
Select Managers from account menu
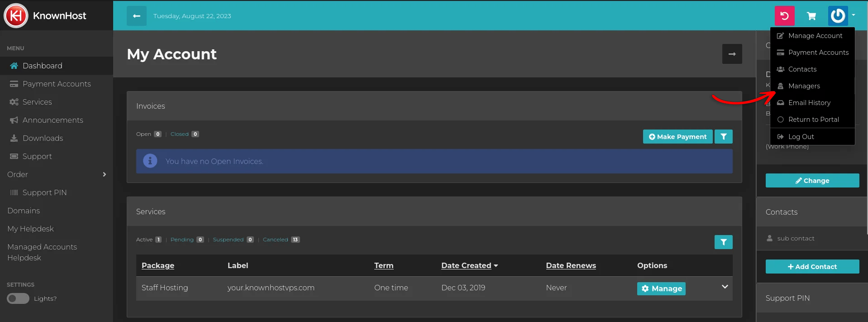coord(804,86)
